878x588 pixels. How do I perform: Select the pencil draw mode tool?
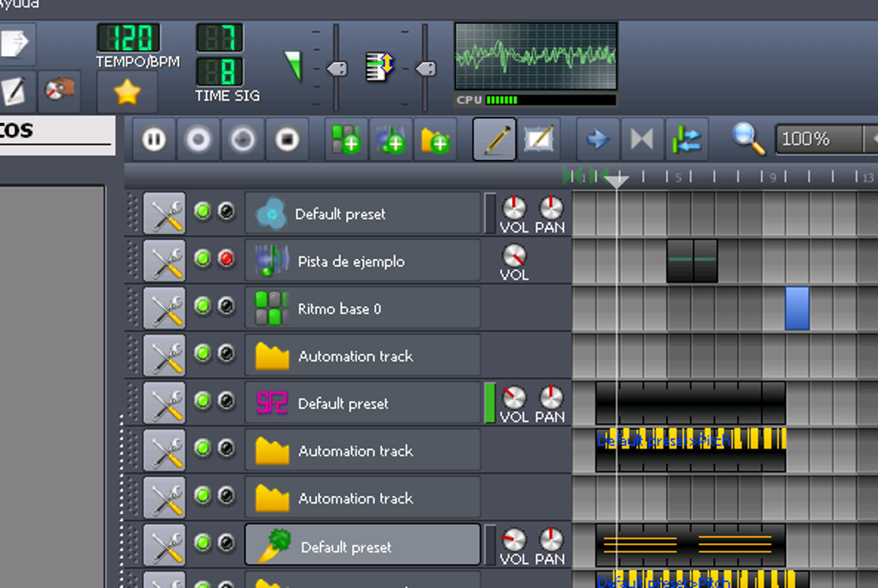pyautogui.click(x=494, y=139)
